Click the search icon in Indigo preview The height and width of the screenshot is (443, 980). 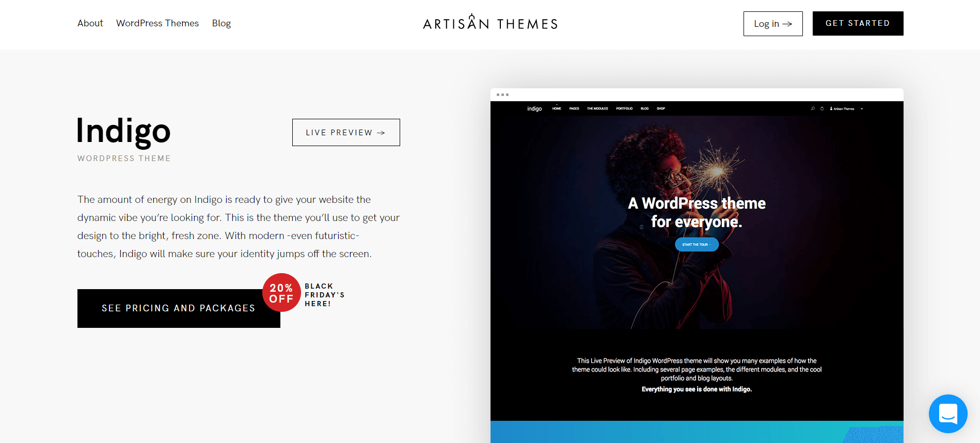(813, 108)
